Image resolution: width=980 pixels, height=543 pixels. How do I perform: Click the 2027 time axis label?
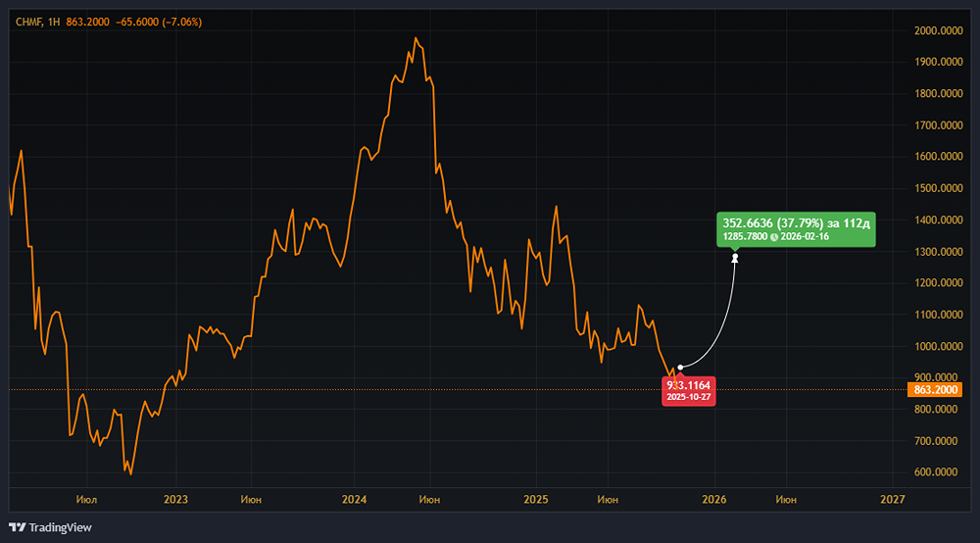(x=893, y=499)
